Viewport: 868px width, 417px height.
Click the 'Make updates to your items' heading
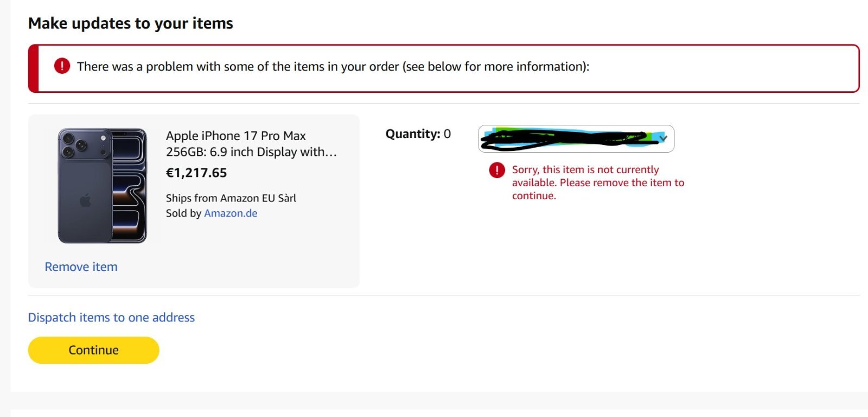(x=130, y=23)
